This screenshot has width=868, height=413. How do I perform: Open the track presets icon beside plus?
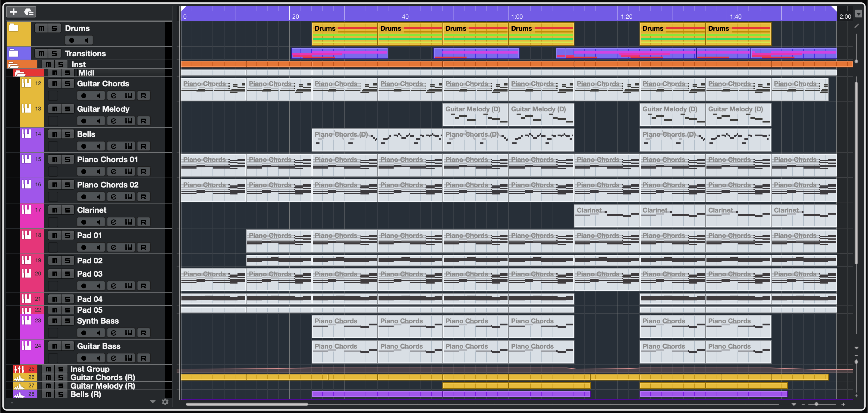29,12
